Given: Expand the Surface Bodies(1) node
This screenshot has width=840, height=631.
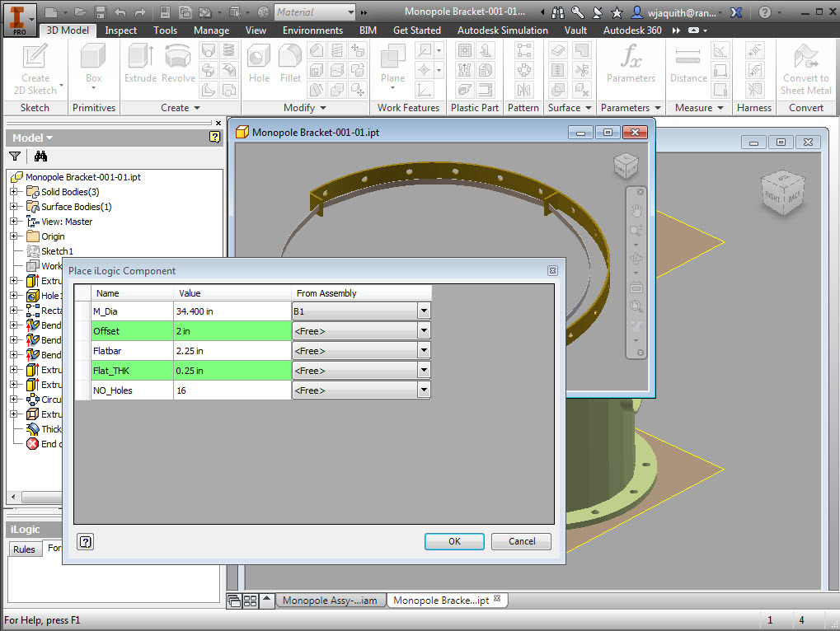Looking at the screenshot, I should (x=13, y=207).
